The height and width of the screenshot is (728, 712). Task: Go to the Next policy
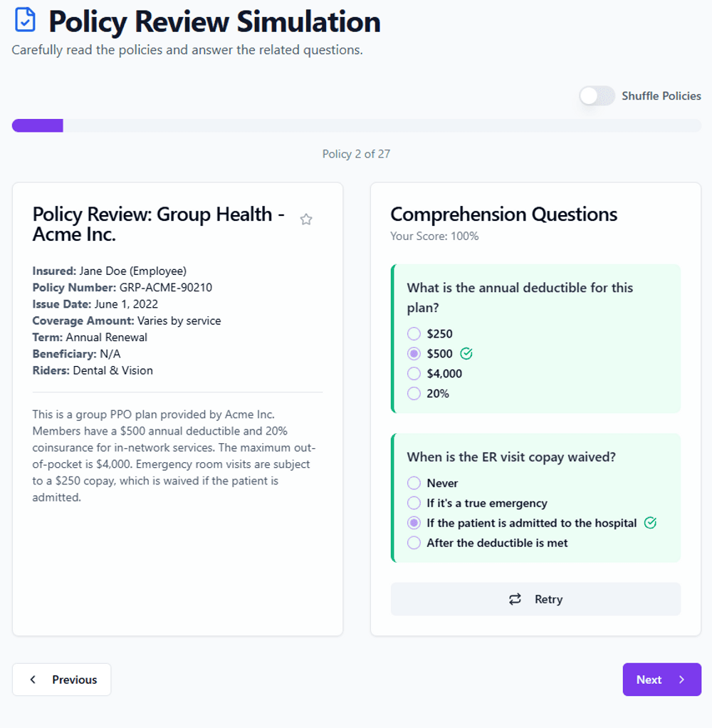click(x=661, y=680)
